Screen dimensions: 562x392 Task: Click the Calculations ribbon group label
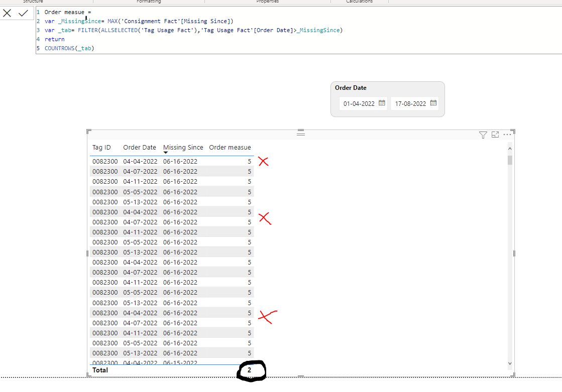click(359, 2)
